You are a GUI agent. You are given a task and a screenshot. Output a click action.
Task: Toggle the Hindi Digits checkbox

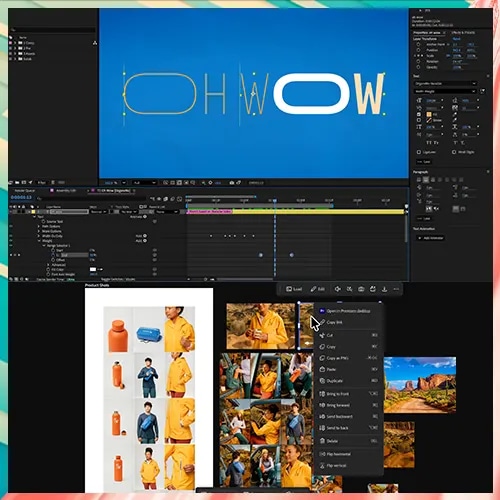454,152
